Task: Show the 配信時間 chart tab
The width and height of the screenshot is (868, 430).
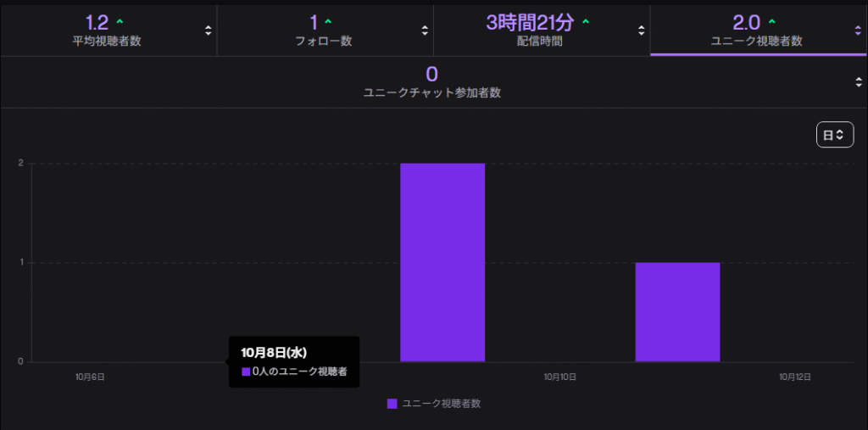Action: (x=541, y=41)
